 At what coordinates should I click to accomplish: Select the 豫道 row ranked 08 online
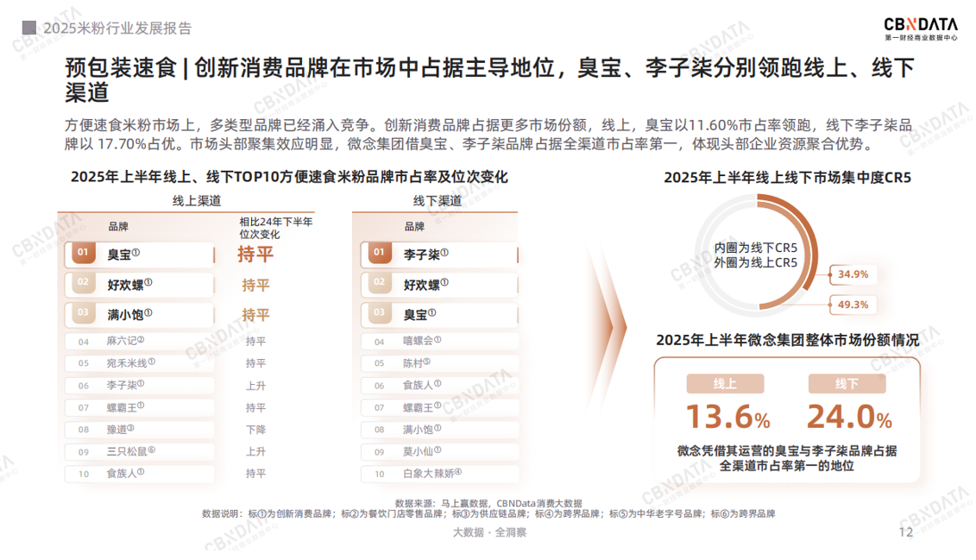point(140,430)
